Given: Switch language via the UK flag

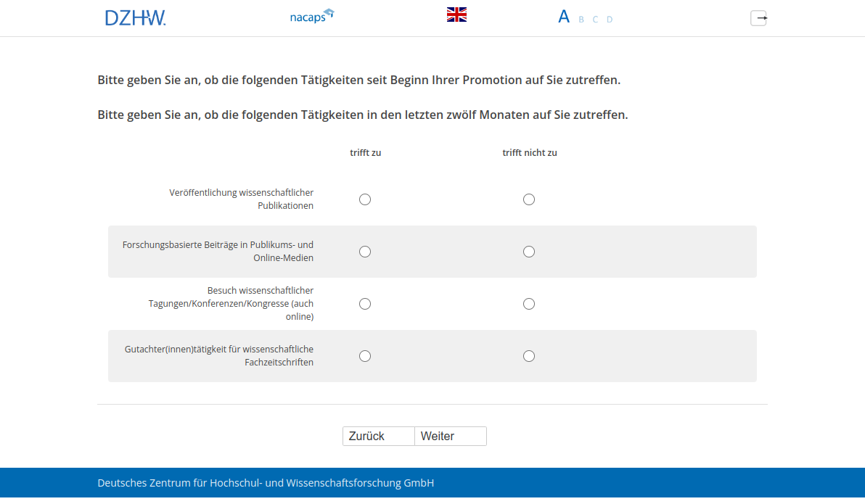Looking at the screenshot, I should tap(456, 15).
